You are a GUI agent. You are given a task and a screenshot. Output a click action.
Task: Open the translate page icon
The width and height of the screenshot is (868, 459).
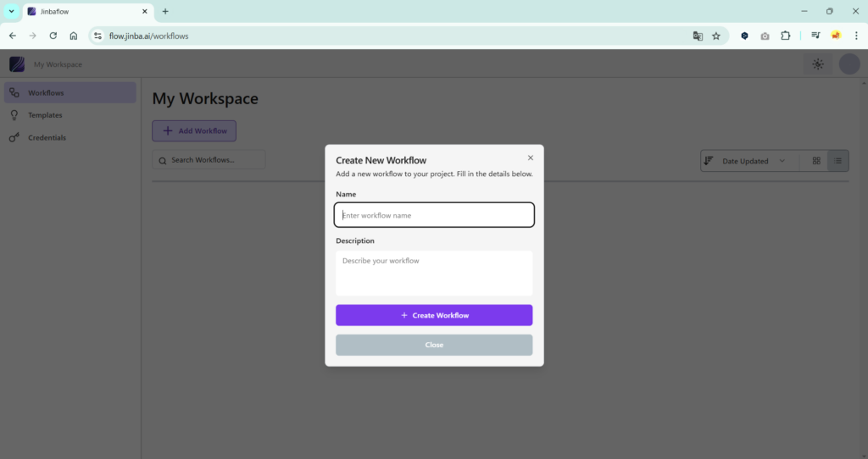pos(698,36)
